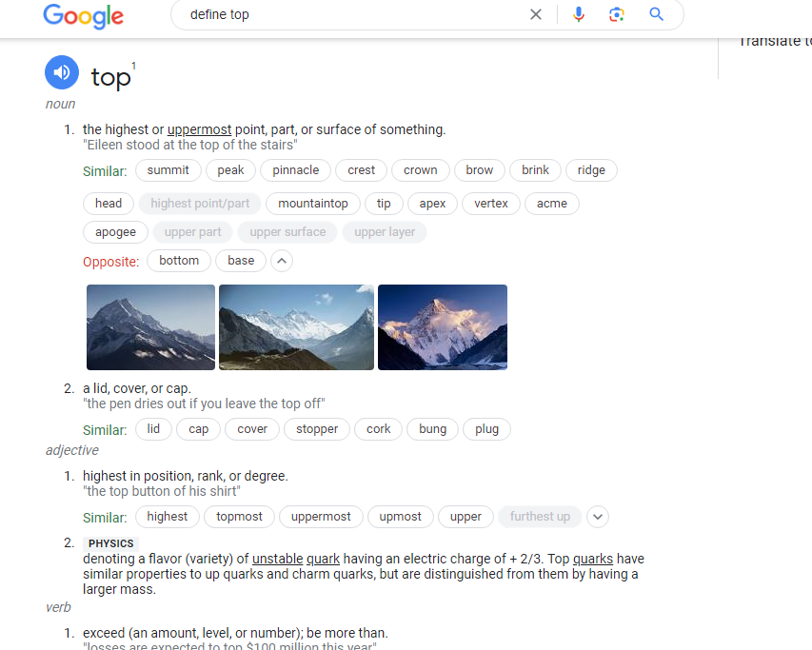The height and width of the screenshot is (650, 812).
Task: Collapse the similar words list
Action: click(x=282, y=261)
